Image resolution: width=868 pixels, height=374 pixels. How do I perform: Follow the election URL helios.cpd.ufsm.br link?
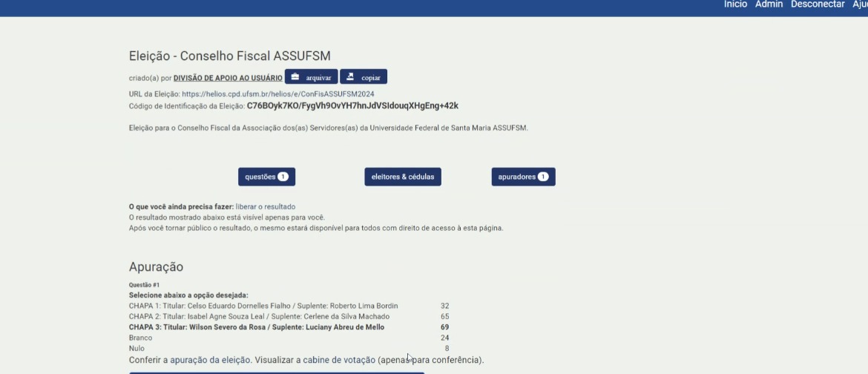click(277, 94)
